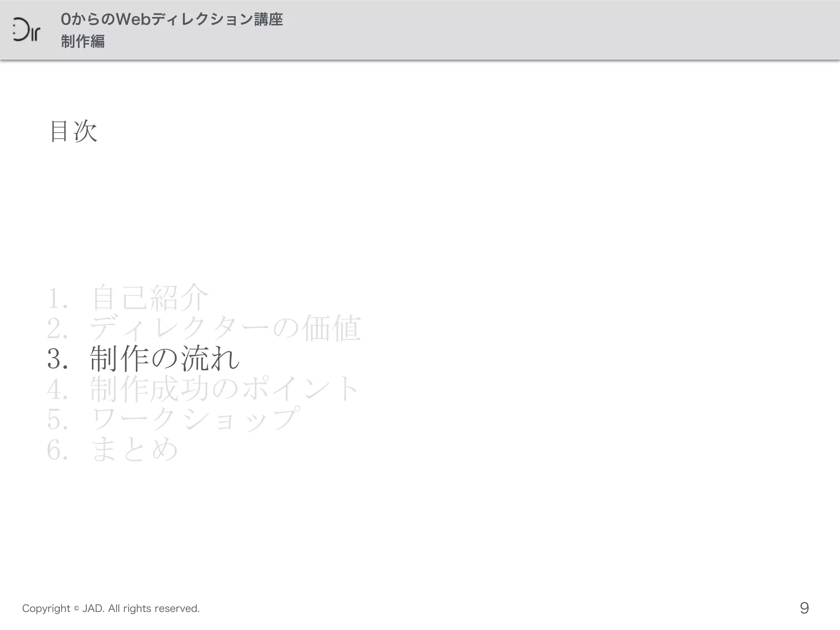Select agenda item '6. まとめ'
Image resolution: width=840 pixels, height=630 pixels.
pyautogui.click(x=113, y=450)
